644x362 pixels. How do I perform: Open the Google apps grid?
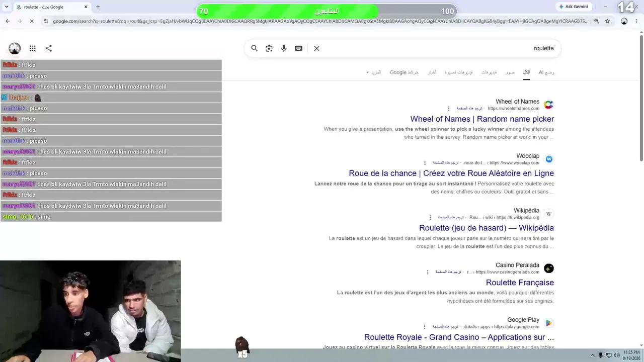coord(33,48)
